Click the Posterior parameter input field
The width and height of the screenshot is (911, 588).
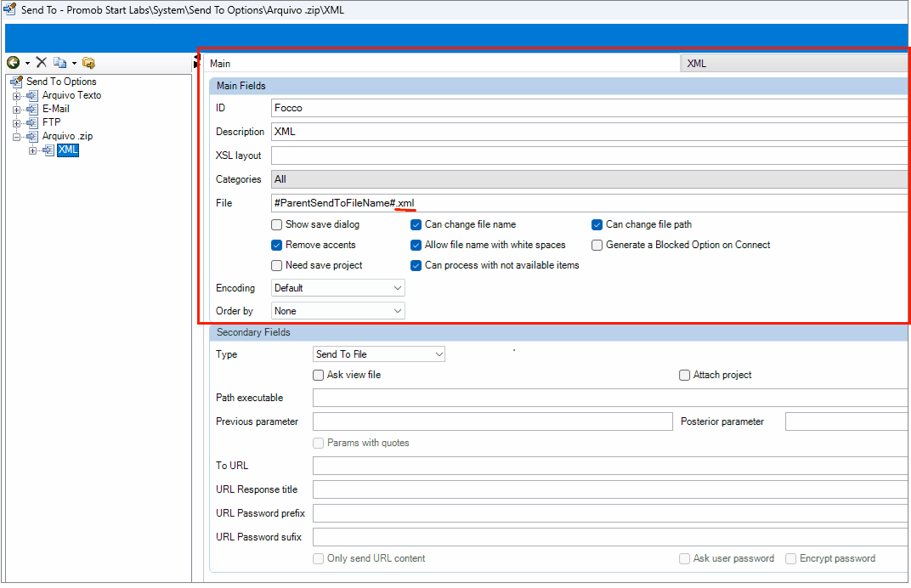click(x=846, y=421)
